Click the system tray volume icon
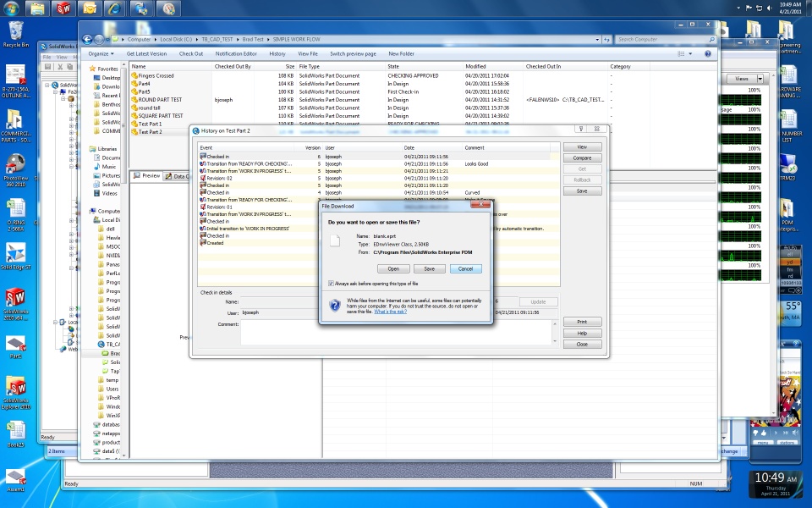Image resolution: width=812 pixels, height=508 pixels. [770, 8]
